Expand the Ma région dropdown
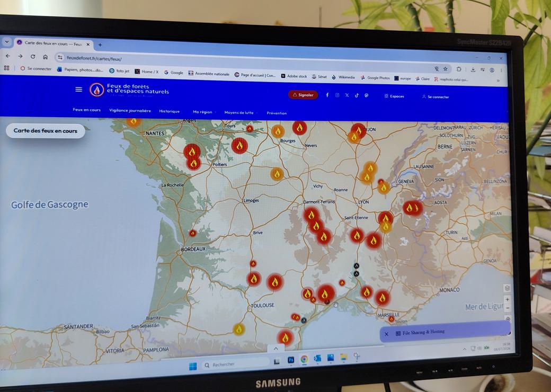The width and height of the screenshot is (551, 392). tap(204, 112)
